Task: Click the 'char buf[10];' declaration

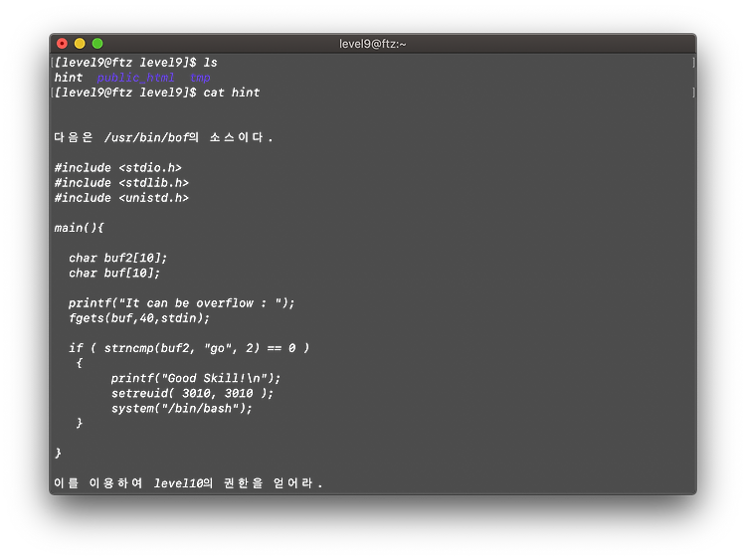Action: [x=114, y=273]
